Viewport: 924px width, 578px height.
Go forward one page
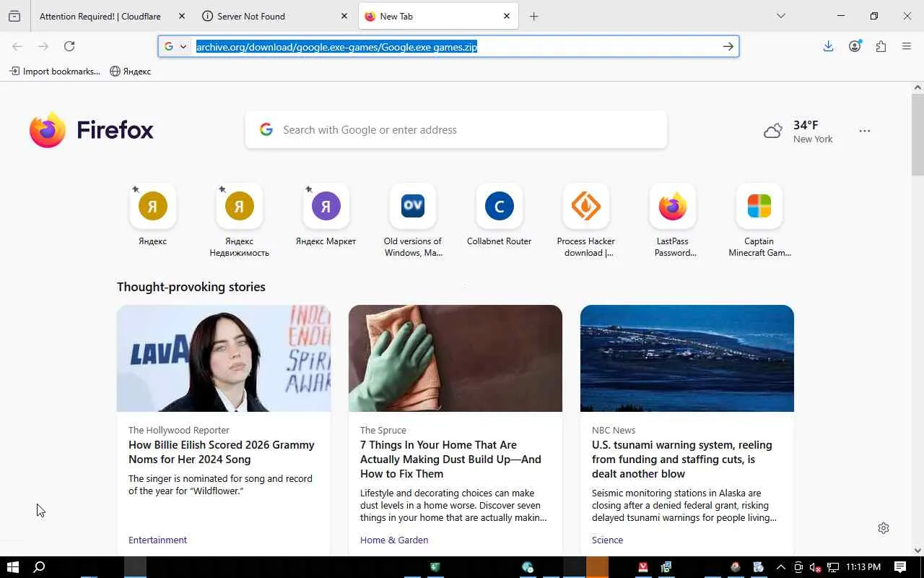(43, 46)
